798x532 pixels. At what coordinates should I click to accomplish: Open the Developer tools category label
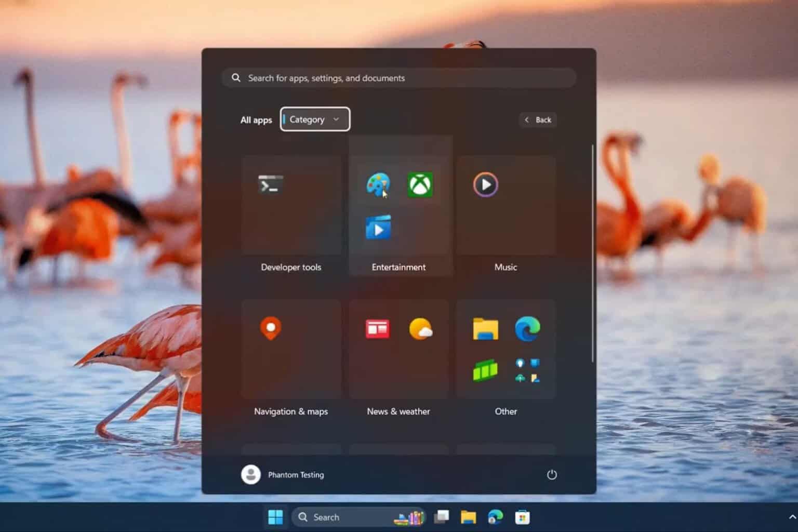291,267
